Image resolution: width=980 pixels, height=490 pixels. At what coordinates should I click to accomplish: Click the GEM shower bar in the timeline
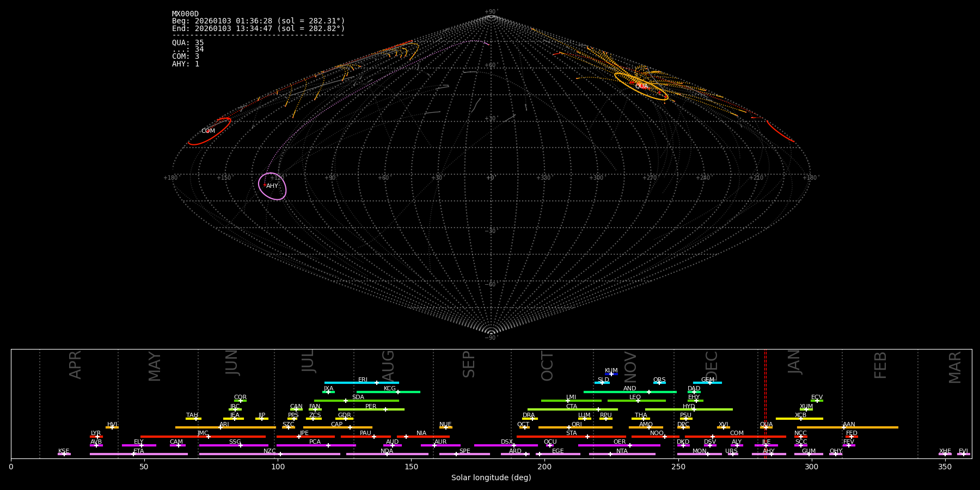pos(707,383)
